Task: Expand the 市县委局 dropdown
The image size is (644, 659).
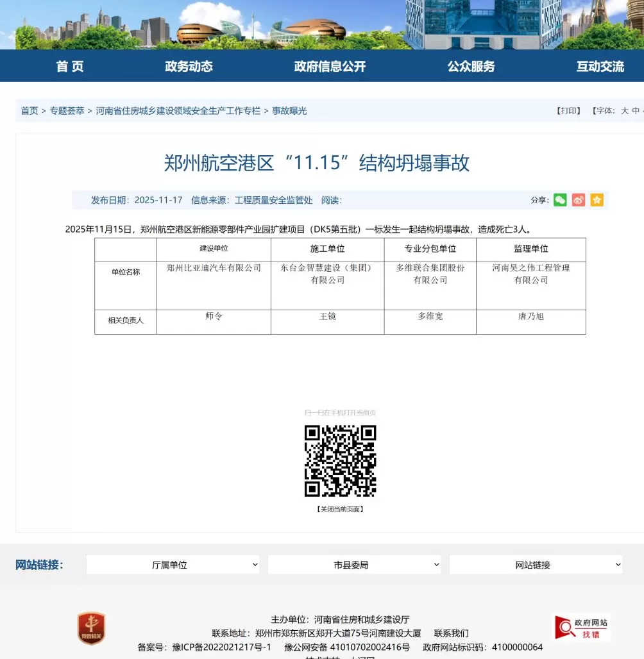Action: coord(355,565)
